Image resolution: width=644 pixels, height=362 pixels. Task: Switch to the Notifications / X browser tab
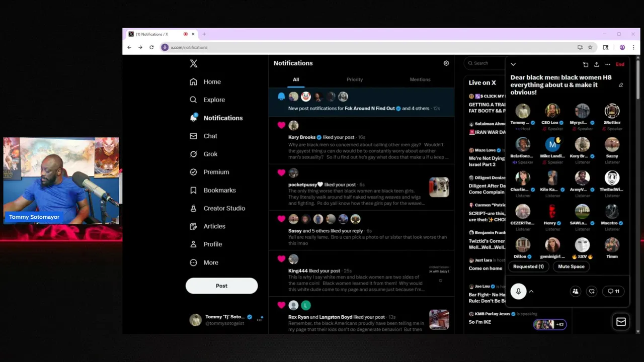coord(161,34)
